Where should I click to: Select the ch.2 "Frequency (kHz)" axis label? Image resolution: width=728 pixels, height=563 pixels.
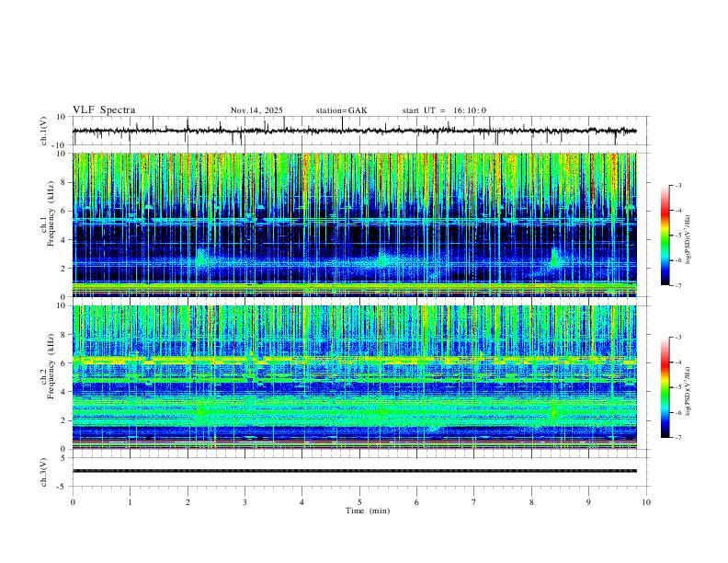pyautogui.click(x=51, y=366)
